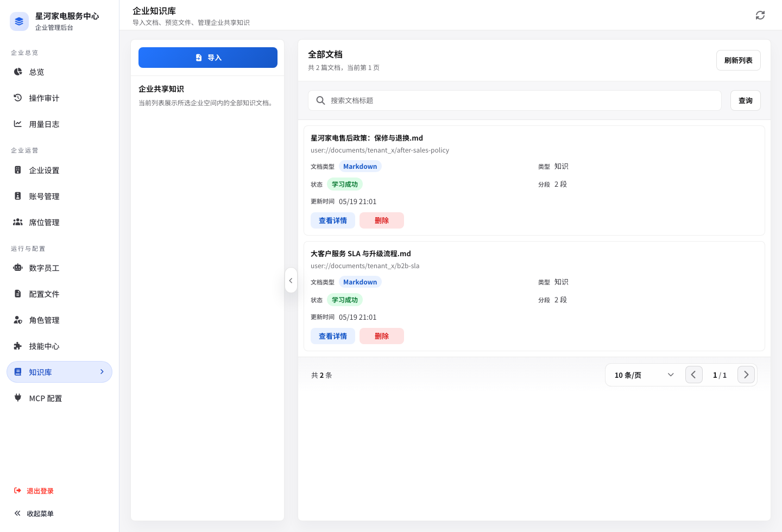Go to 用量日志 page

point(59,124)
